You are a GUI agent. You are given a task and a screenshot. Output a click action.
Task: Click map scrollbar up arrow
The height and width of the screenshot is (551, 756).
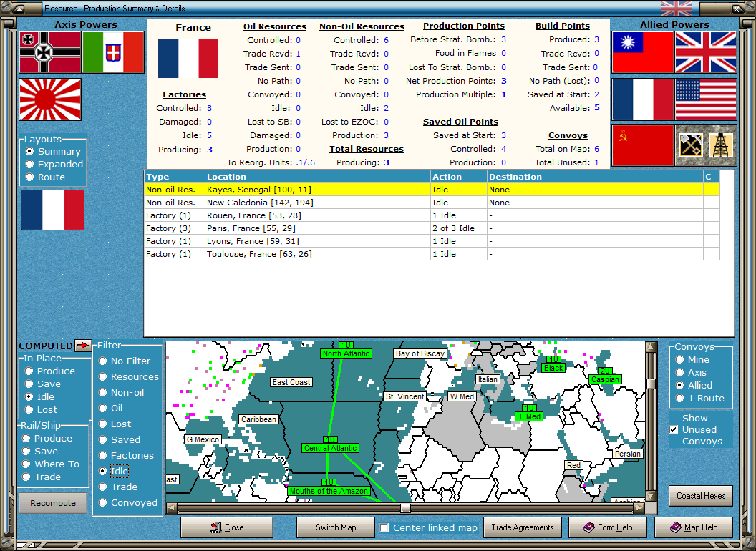[x=651, y=346]
